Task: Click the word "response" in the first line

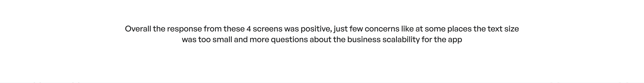Action: [x=184, y=30]
